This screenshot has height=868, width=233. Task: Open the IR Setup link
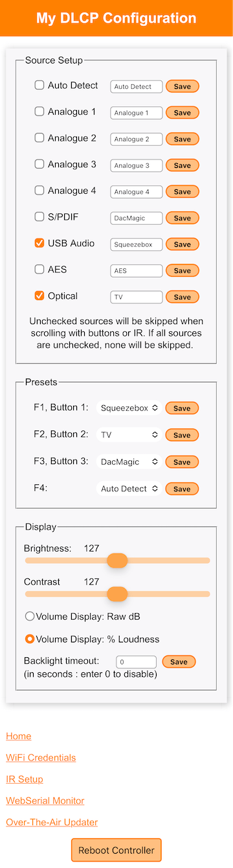click(x=25, y=779)
